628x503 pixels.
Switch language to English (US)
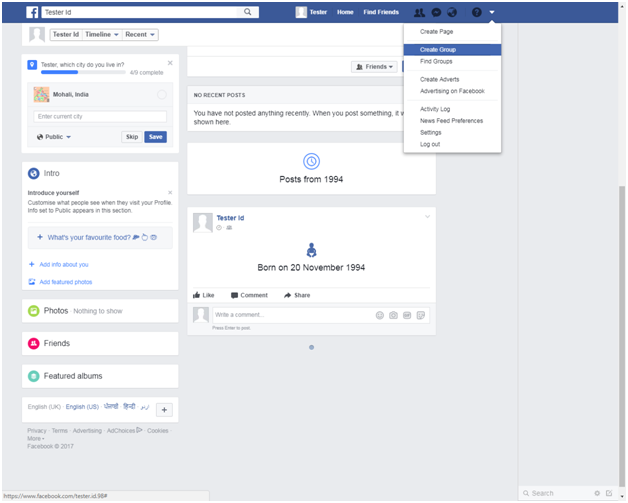tap(82, 407)
